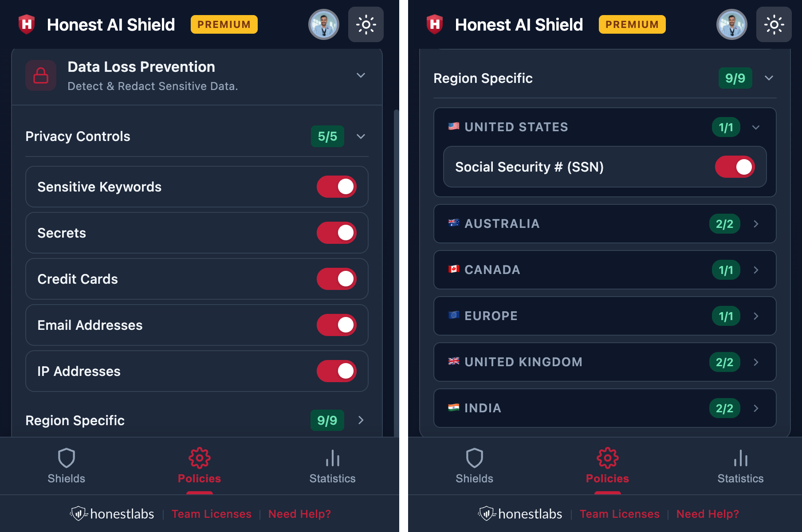Click the left panel vertical scrollbar
Image resolution: width=802 pixels, height=532 pixels.
(396, 266)
